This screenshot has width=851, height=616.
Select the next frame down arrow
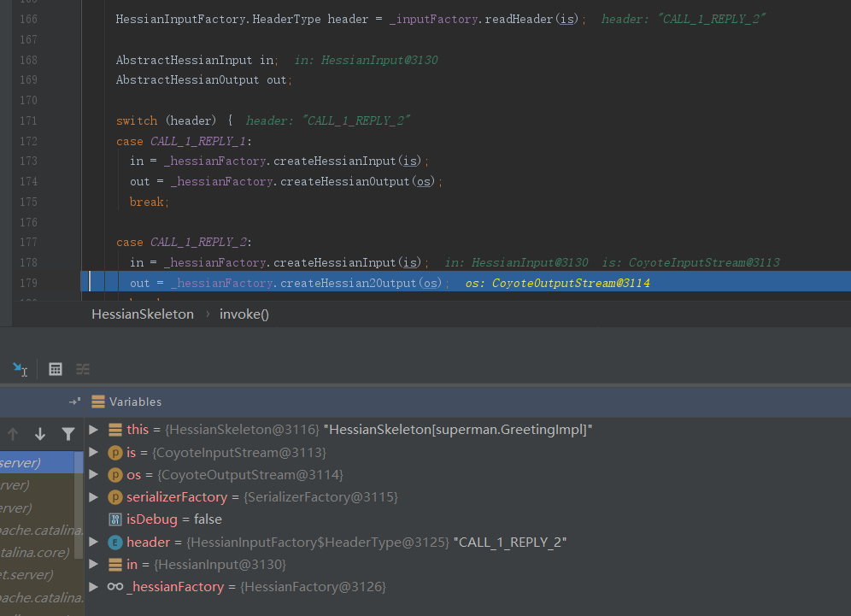pyautogui.click(x=40, y=434)
